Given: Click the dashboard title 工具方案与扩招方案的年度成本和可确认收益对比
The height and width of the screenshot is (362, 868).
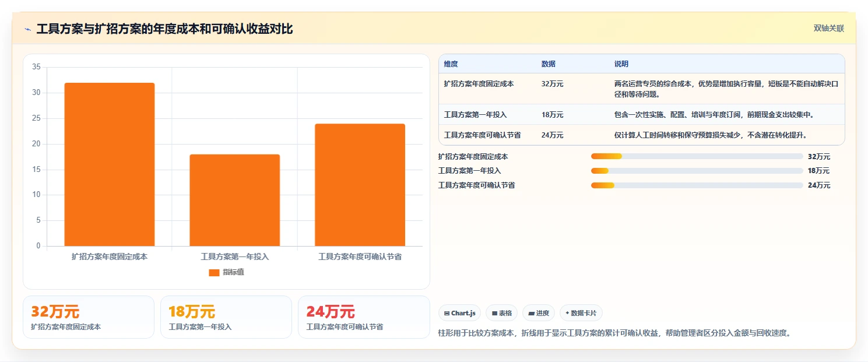Looking at the screenshot, I should [x=164, y=29].
